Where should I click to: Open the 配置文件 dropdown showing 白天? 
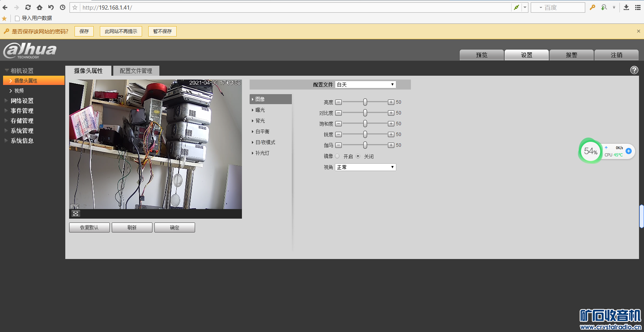tap(366, 85)
